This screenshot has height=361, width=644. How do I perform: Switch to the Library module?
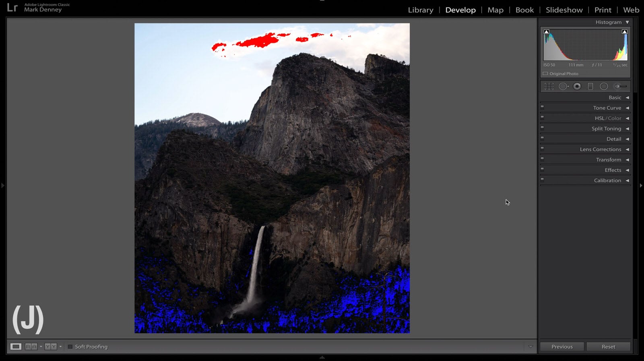pyautogui.click(x=421, y=10)
